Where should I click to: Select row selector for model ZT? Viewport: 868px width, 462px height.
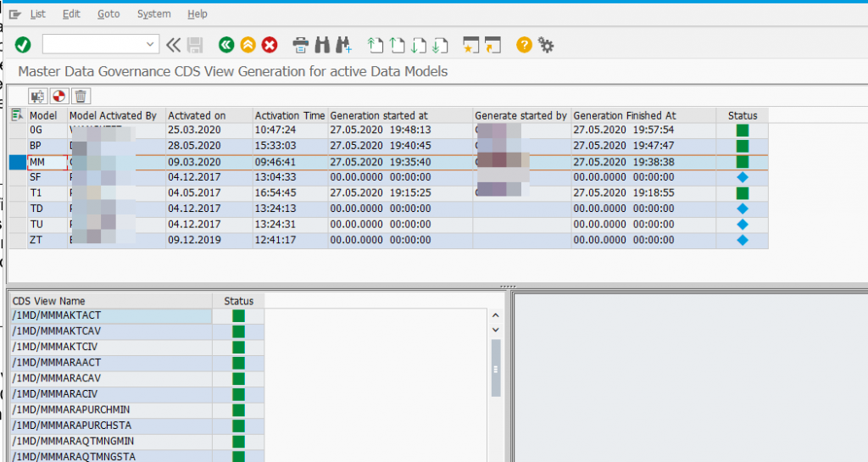(x=18, y=240)
